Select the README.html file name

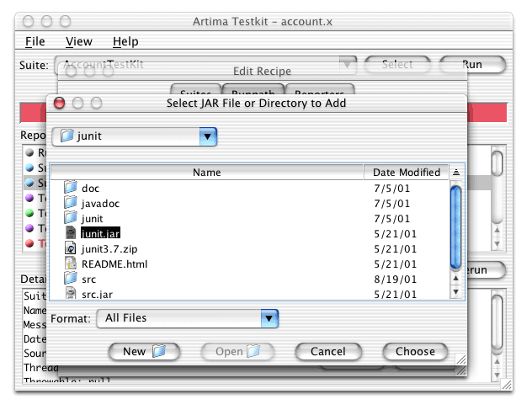click(114, 264)
